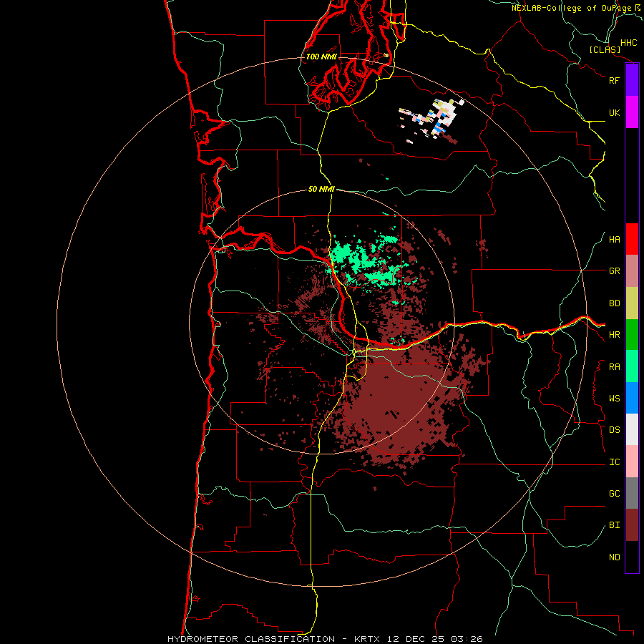
Task: Click the BD legend label
Action: click(x=614, y=303)
